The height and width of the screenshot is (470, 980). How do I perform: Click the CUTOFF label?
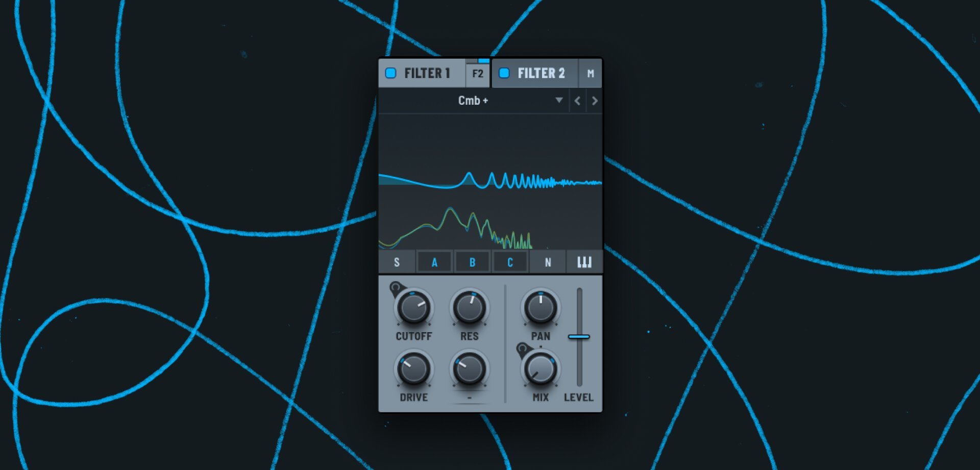coord(413,336)
